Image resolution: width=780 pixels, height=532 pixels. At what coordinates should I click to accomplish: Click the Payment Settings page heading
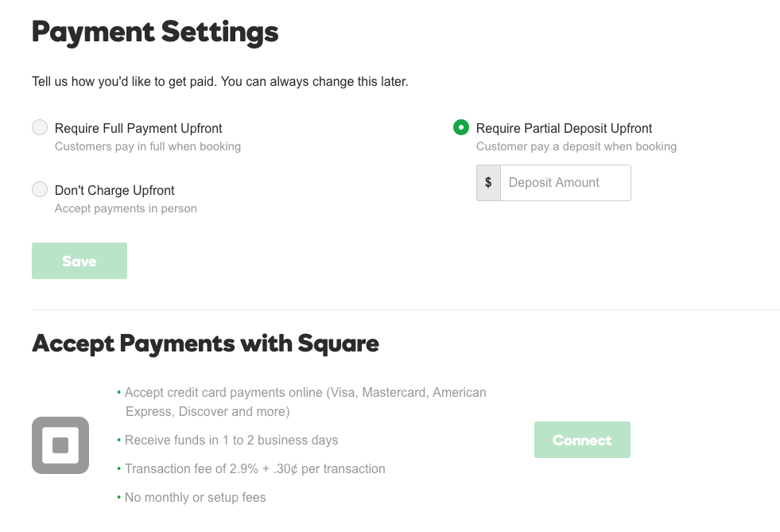click(x=155, y=33)
